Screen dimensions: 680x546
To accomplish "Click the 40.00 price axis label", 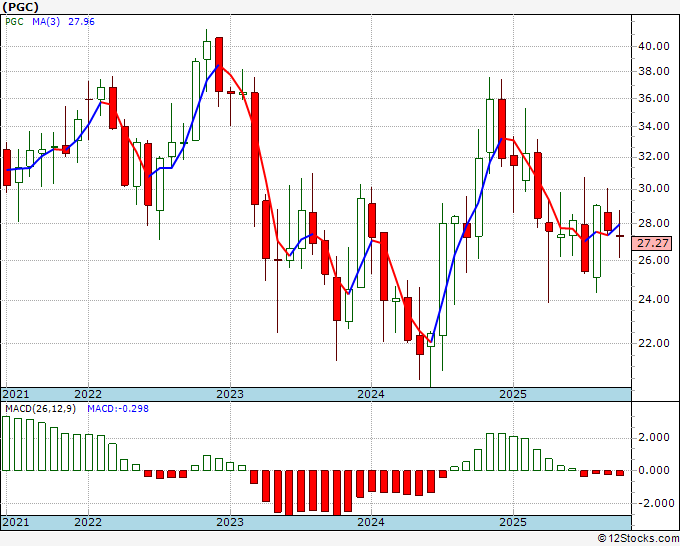I will point(654,46).
